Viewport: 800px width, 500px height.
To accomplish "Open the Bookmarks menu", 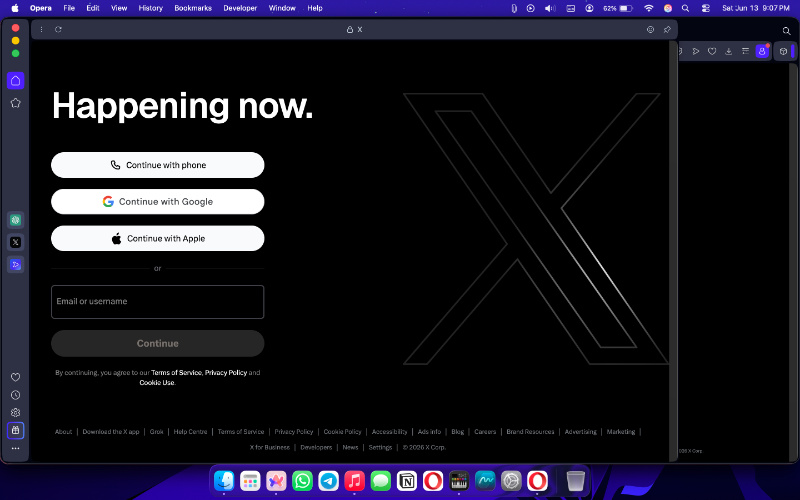I will (x=193, y=8).
